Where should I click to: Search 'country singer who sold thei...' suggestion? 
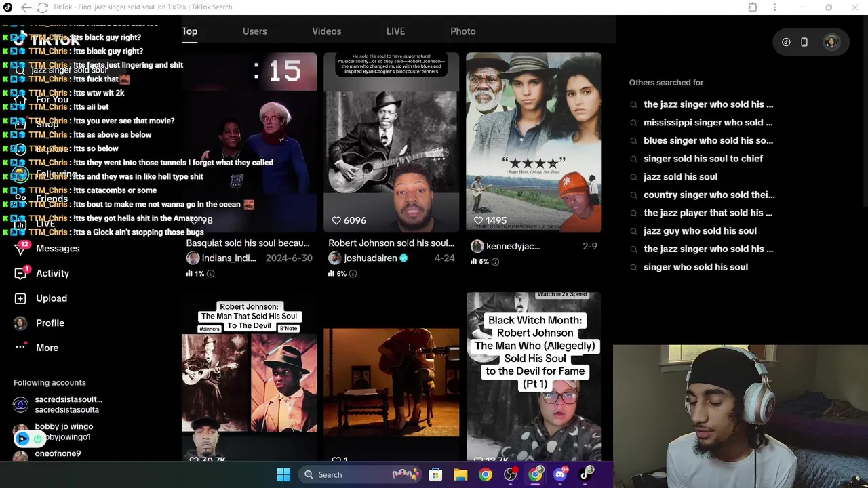click(709, 195)
